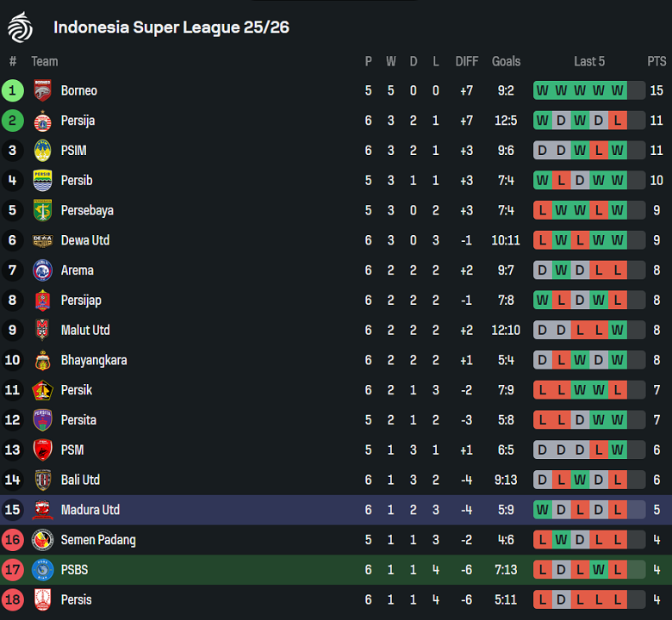Image resolution: width=672 pixels, height=620 pixels.
Task: Click Borneo's most recent win result box
Action: point(618,90)
